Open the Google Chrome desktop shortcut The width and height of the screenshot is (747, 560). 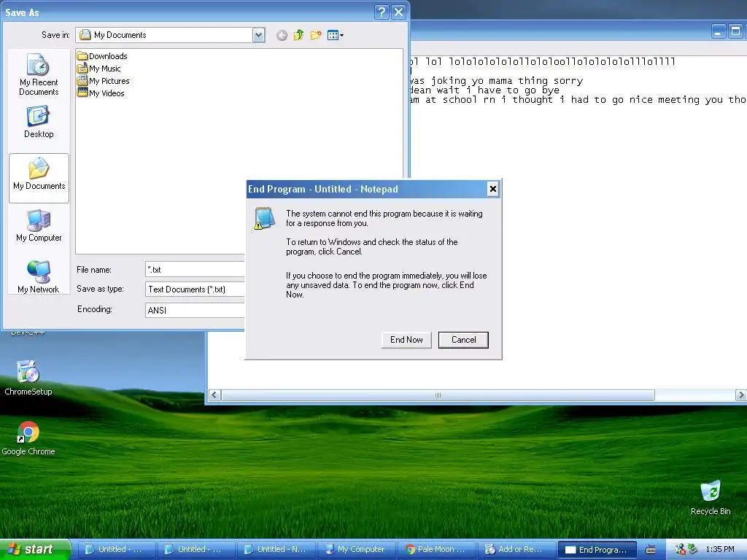[x=28, y=438]
